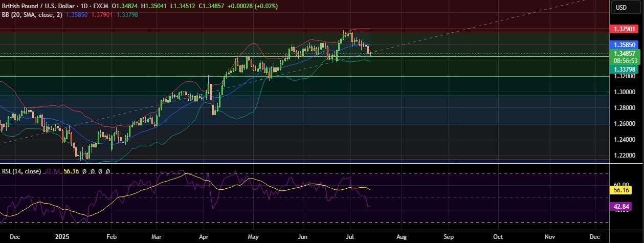Click the Apr label on time axis
Viewport: 644px width, 243px height.
(x=204, y=237)
